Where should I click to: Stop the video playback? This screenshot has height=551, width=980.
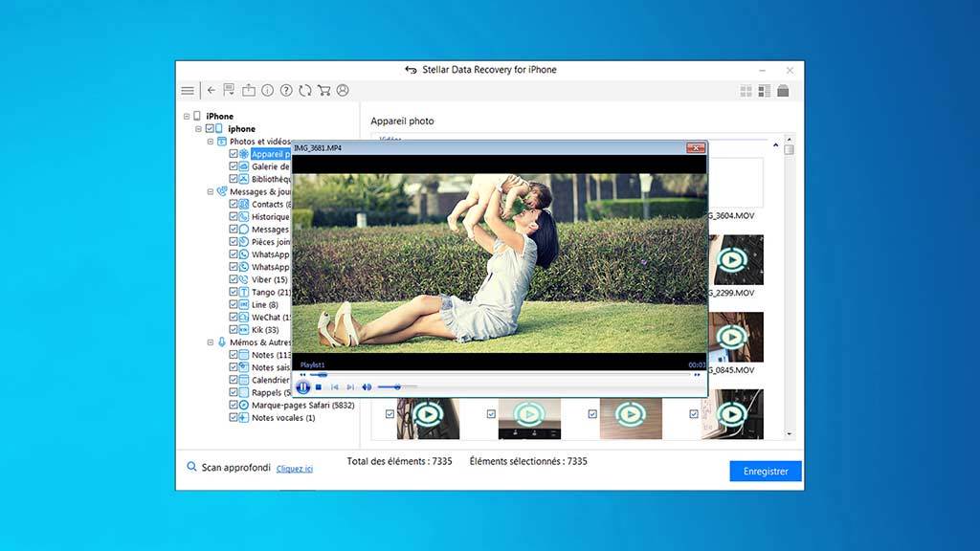(319, 387)
